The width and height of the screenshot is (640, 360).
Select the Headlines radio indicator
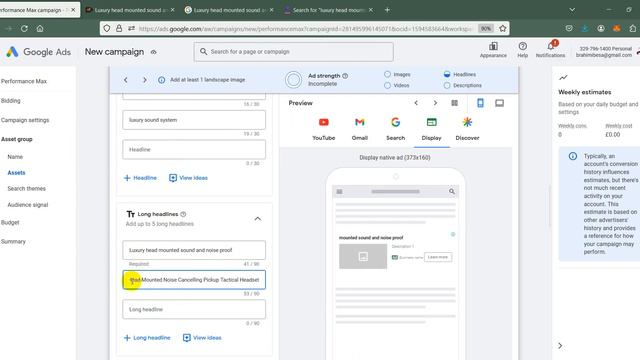click(x=447, y=74)
